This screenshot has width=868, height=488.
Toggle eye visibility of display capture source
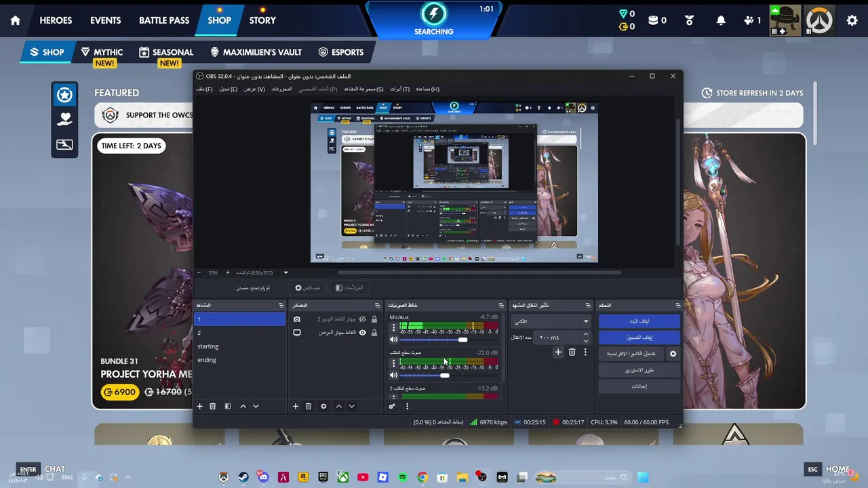click(363, 333)
